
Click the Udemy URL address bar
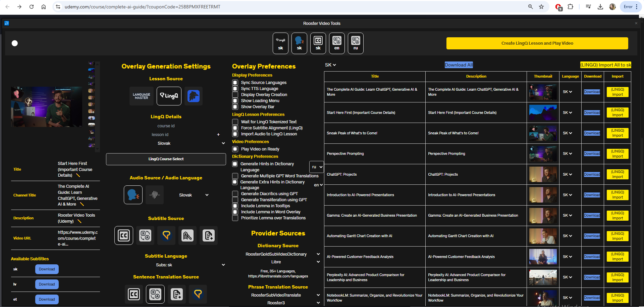292,7
